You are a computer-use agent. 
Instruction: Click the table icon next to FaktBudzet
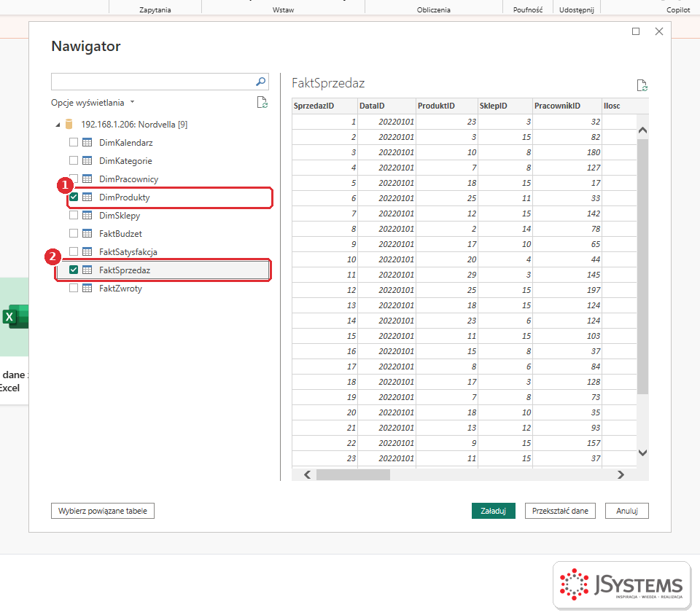(x=87, y=233)
